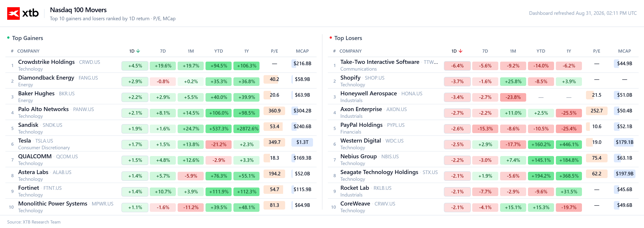This screenshot has width=644, height=228.
Task: Click the green dot beside Top Gainers
Action: 8,38
